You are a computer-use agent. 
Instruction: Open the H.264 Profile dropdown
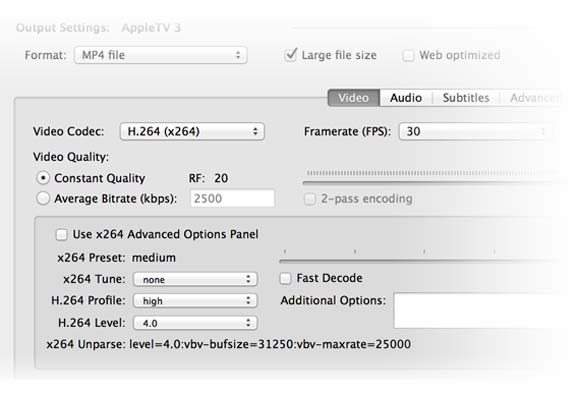[195, 301]
